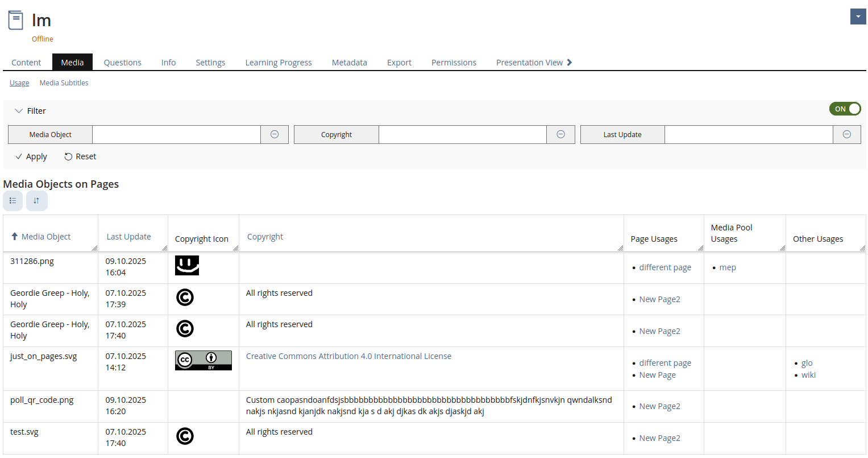Turn off the filter ON toggle
This screenshot has height=458, width=868.
click(x=845, y=109)
